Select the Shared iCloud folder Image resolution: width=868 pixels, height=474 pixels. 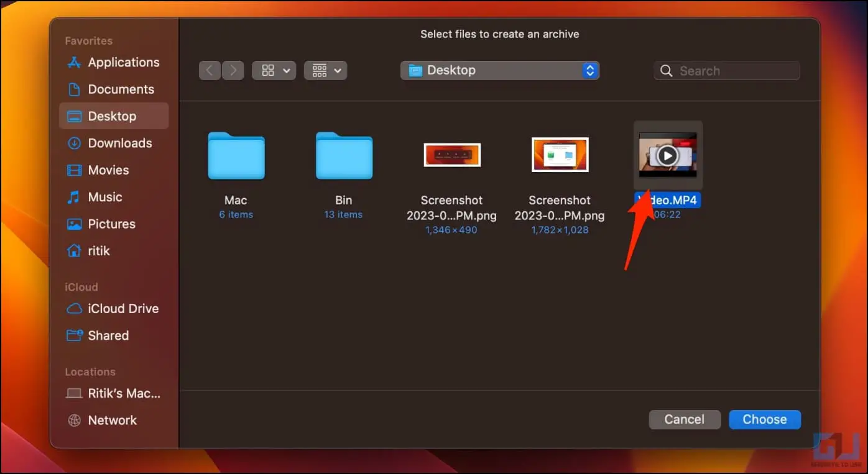click(113, 335)
